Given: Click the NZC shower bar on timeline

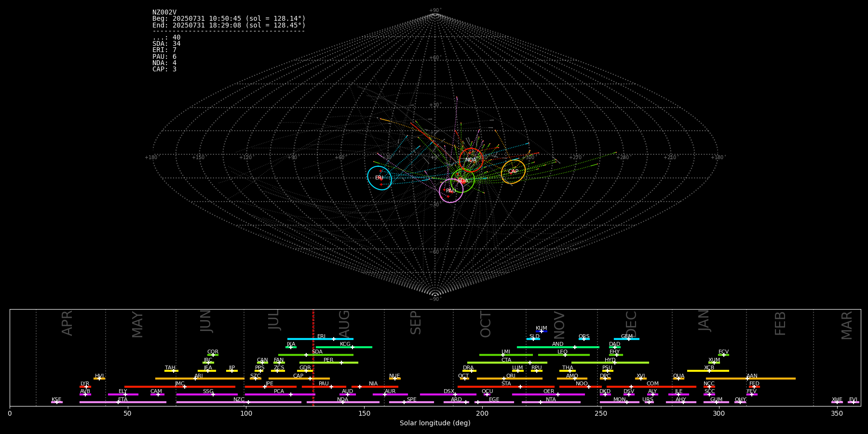Looking at the screenshot, I should (239, 402).
